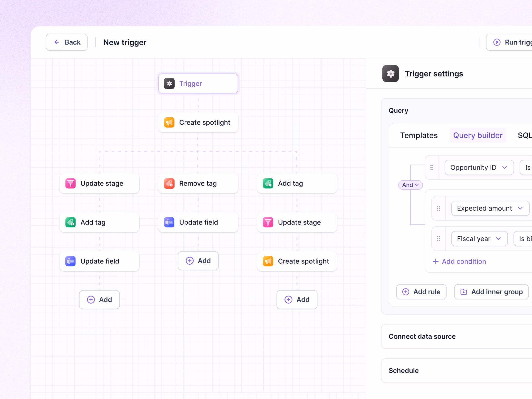Screen dimensions: 532x399
Task: Click the megaphone icon on the lower Create spotlight node
Action: (x=268, y=261)
